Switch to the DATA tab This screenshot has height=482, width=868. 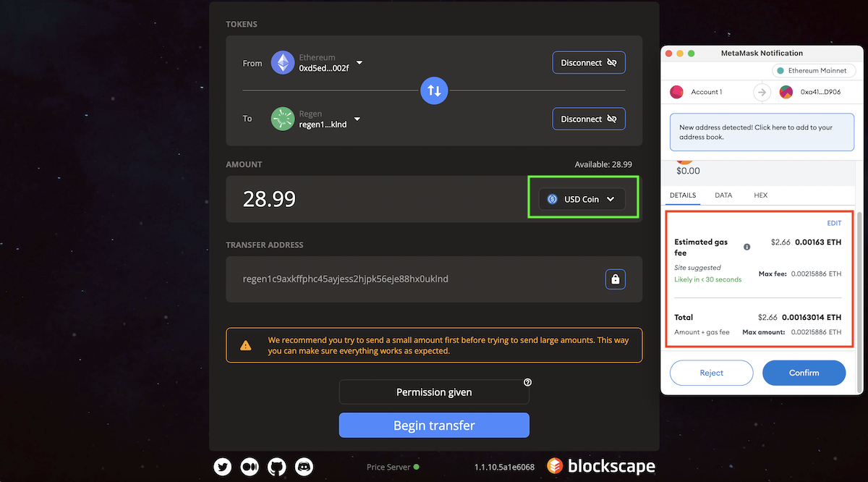coord(723,195)
